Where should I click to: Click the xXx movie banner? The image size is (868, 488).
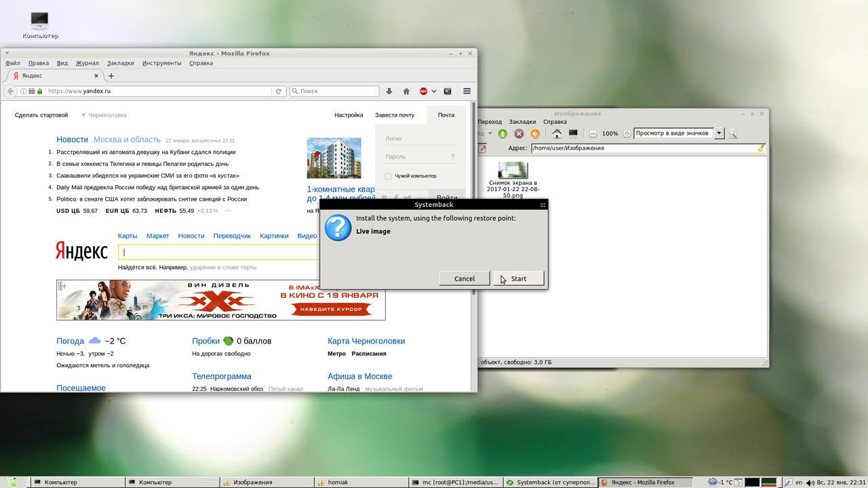click(221, 300)
